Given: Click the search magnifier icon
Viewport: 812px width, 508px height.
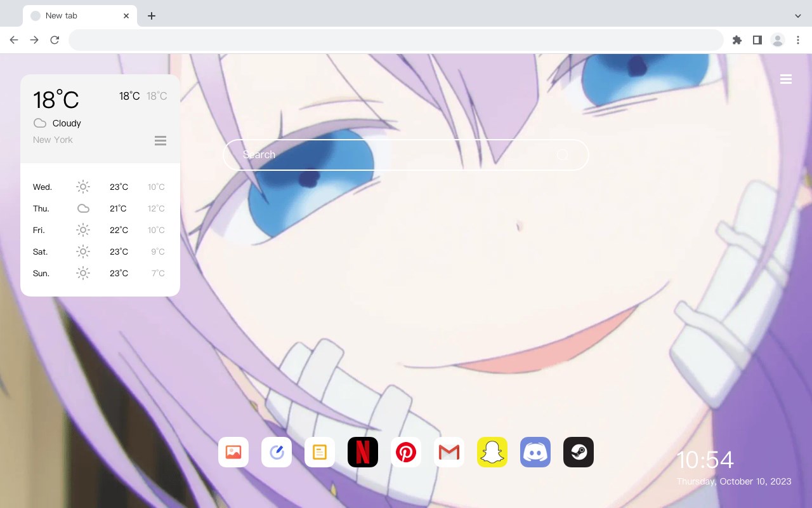Looking at the screenshot, I should (x=562, y=155).
